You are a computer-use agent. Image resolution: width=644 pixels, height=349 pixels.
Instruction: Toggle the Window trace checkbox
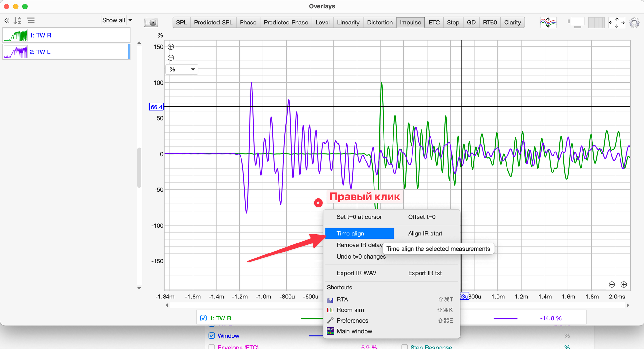[212, 335]
